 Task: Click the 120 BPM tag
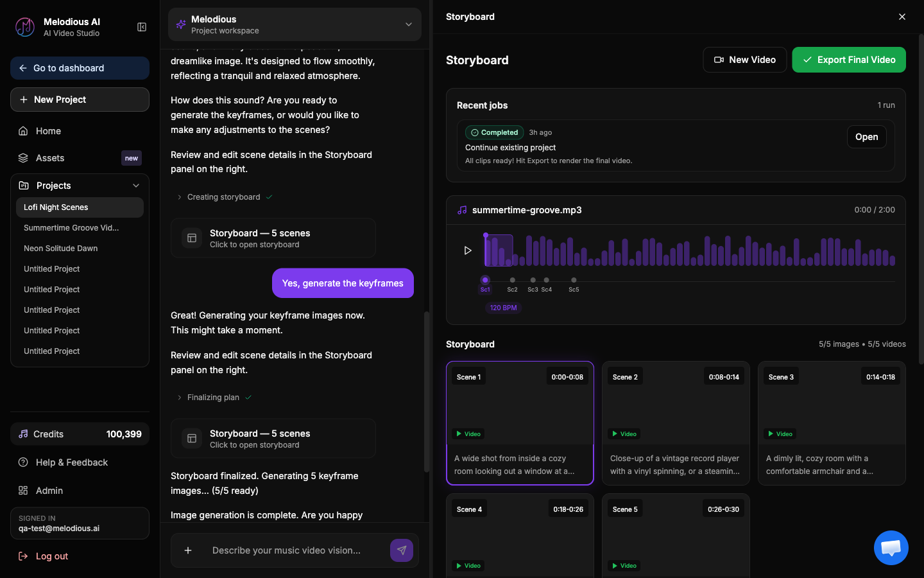503,308
